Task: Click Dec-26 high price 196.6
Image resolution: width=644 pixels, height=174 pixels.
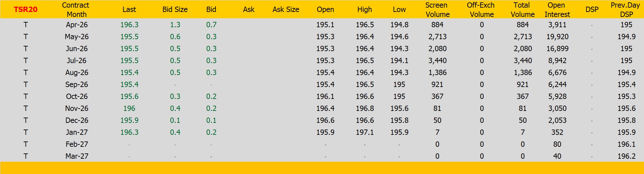Action: pos(365,121)
